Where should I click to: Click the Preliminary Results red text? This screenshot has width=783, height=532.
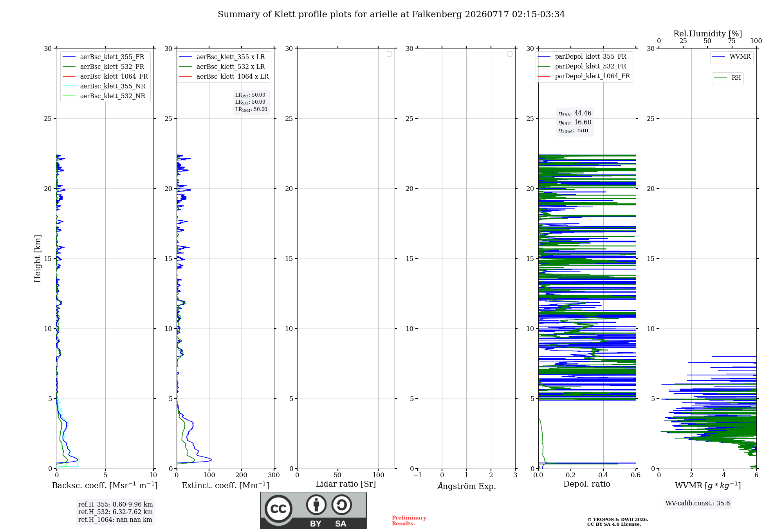pyautogui.click(x=409, y=521)
